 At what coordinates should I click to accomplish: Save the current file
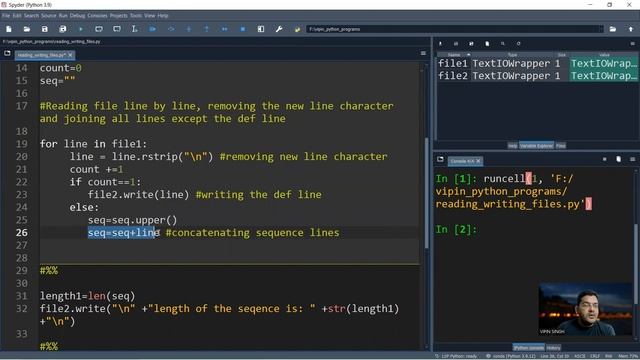44,29
